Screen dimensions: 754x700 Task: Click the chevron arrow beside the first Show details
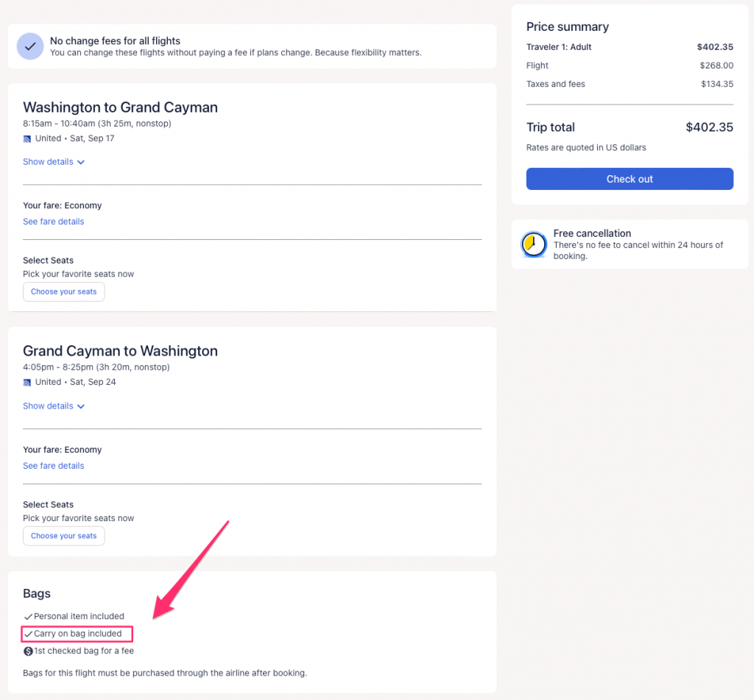pyautogui.click(x=81, y=162)
